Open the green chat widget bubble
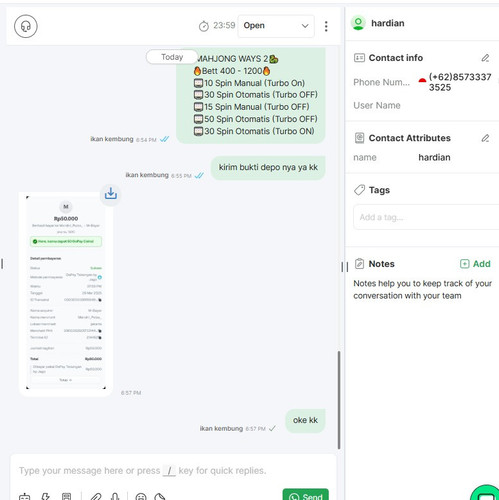499x500 pixels. click(486, 493)
